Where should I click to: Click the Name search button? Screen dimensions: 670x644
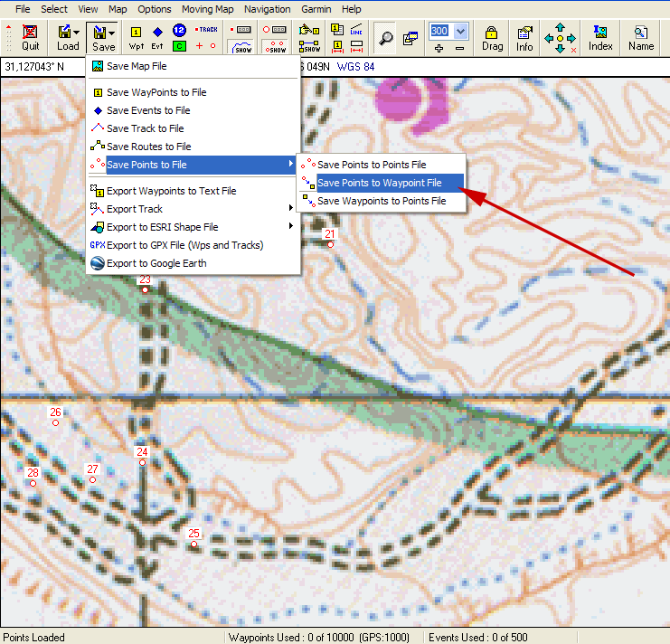pos(641,38)
